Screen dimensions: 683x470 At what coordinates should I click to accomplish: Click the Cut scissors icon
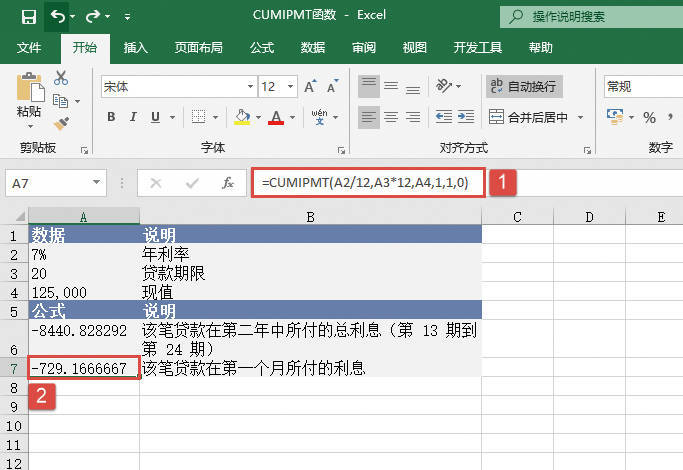[x=61, y=78]
